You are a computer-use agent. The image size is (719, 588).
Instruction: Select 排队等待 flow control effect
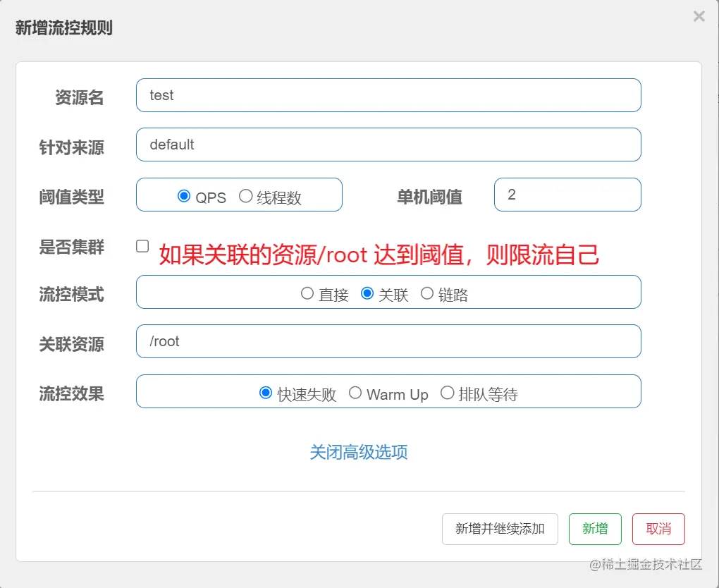pos(447,393)
